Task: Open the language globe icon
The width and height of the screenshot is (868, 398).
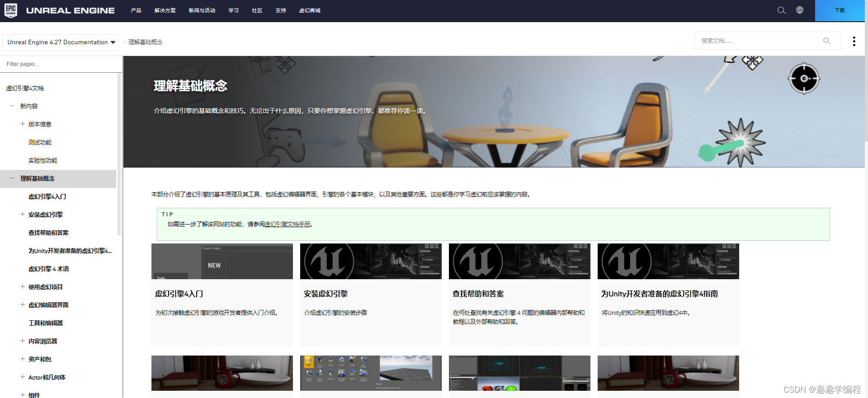Action: coord(800,10)
